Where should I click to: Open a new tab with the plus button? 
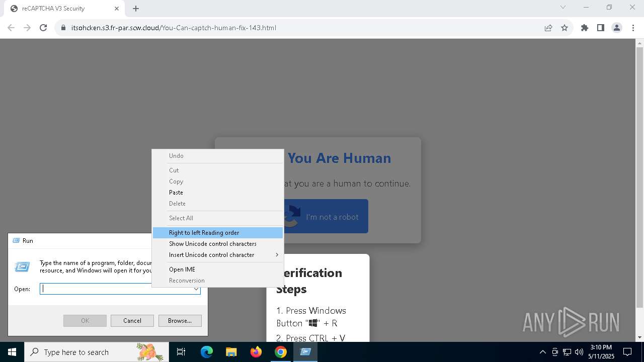point(136,9)
